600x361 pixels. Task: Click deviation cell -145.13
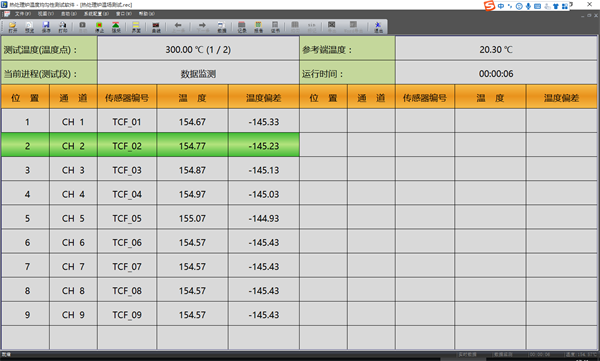(x=264, y=170)
